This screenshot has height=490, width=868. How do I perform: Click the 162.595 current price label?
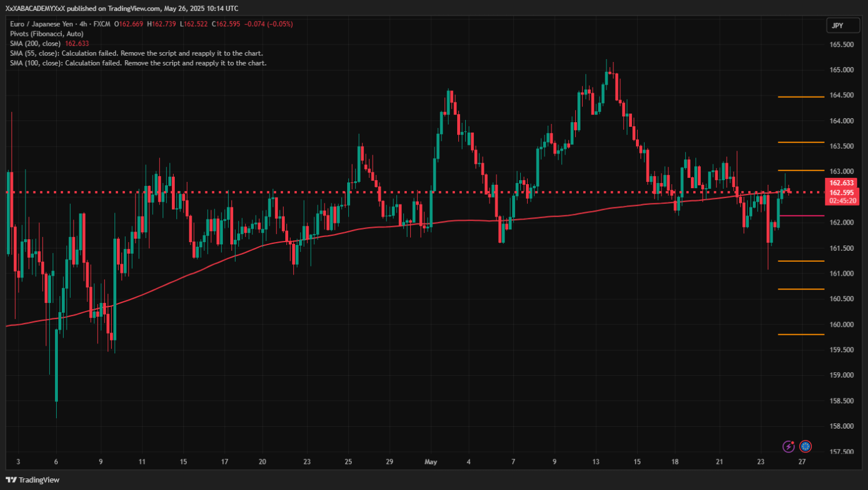pyautogui.click(x=841, y=192)
